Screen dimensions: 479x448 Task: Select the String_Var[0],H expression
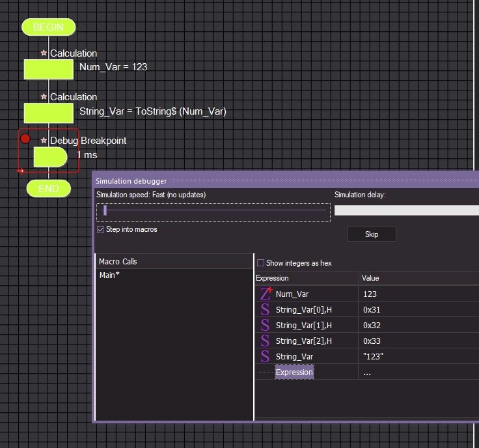click(304, 309)
